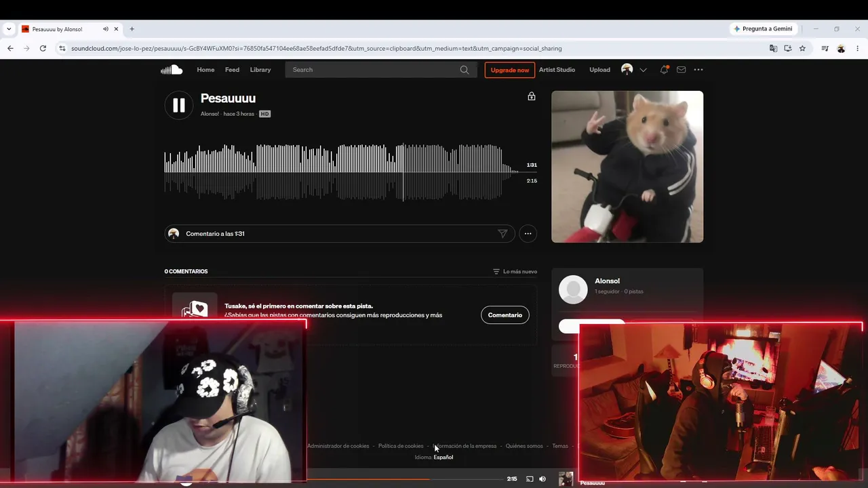868x488 pixels.
Task: Open the Alonso! artist link under the title
Action: 210,114
